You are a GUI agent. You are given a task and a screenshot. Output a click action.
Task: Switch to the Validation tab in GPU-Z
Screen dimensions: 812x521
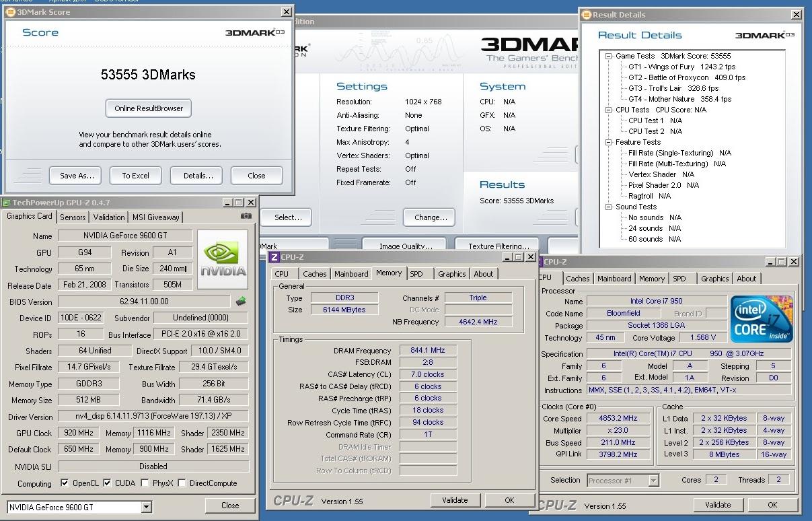point(109,217)
